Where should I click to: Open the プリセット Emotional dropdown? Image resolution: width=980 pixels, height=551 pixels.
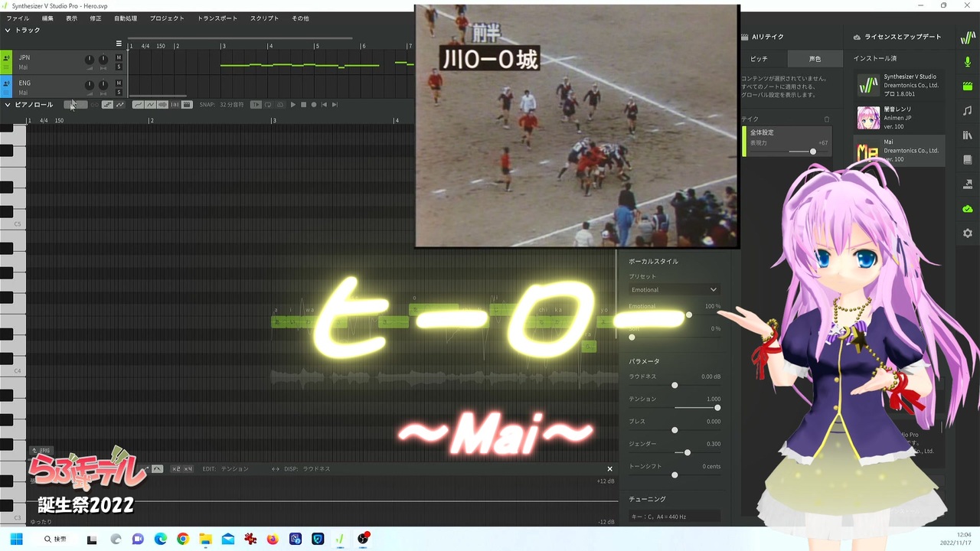click(674, 290)
